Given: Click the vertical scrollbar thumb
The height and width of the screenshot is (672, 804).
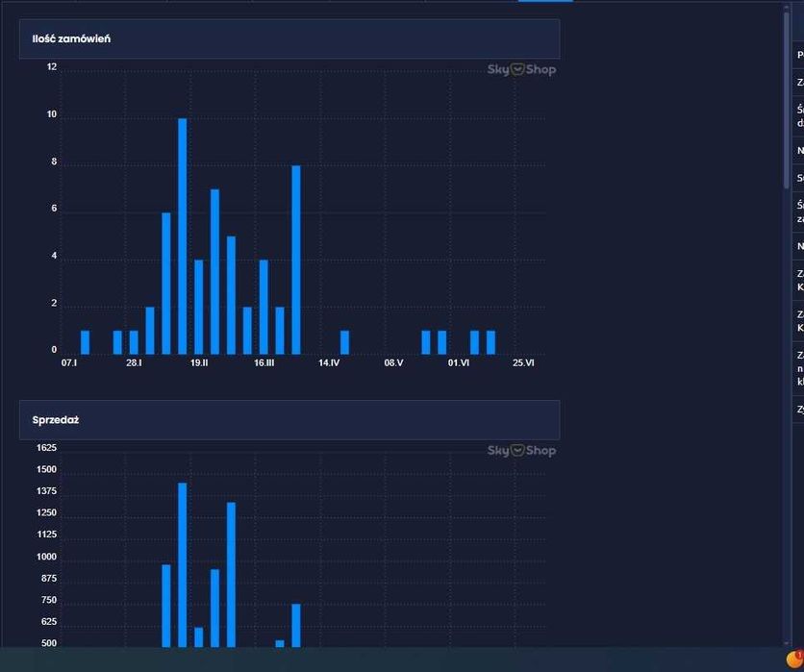Looking at the screenshot, I should [787, 100].
